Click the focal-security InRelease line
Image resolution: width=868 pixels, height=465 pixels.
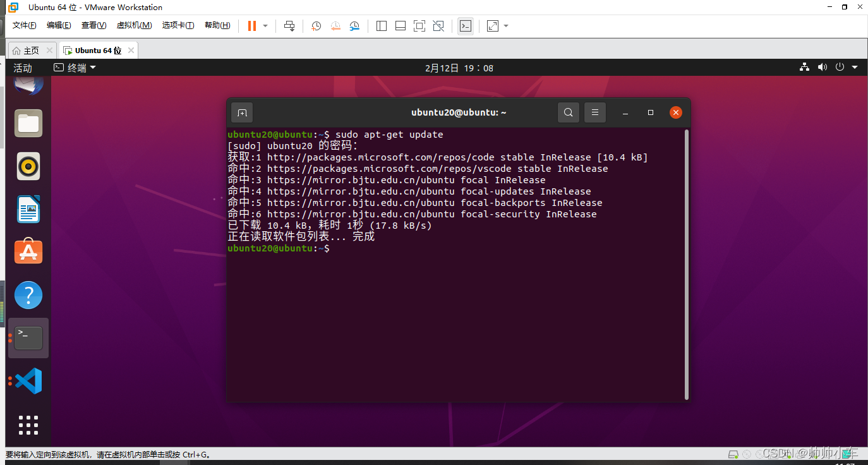point(412,214)
